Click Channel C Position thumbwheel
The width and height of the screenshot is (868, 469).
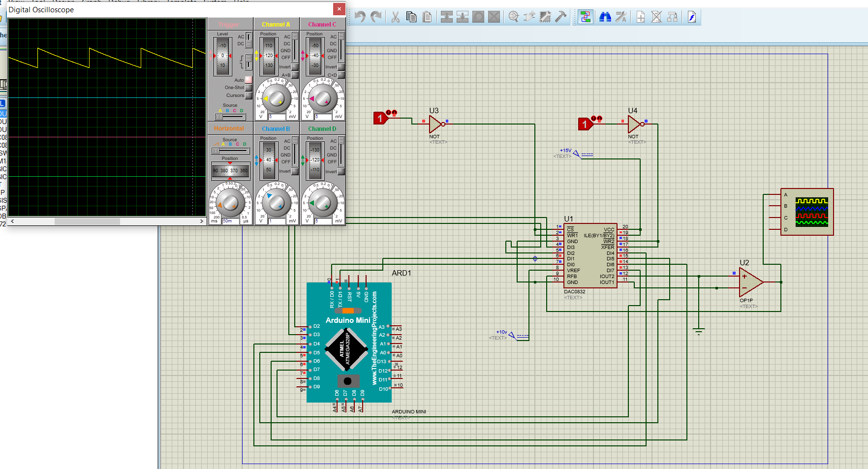coord(315,56)
